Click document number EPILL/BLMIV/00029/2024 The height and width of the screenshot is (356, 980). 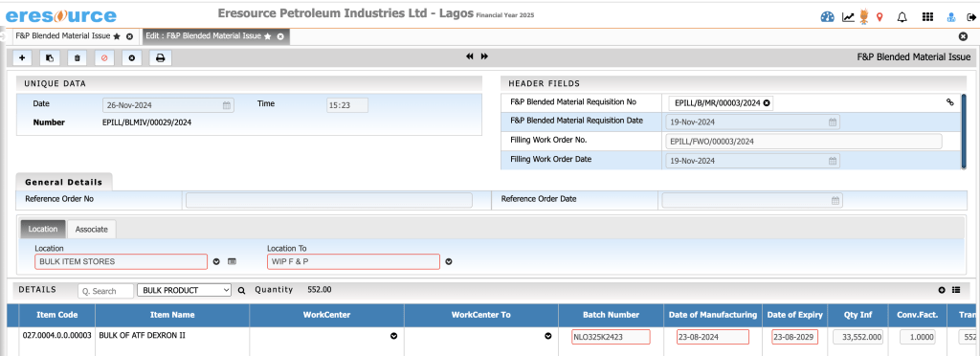coord(146,122)
